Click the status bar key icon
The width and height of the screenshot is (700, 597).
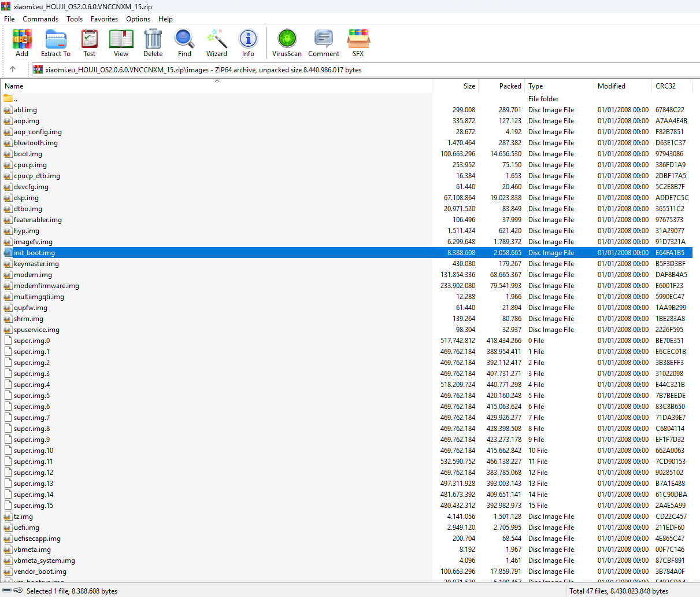pyautogui.click(x=18, y=591)
